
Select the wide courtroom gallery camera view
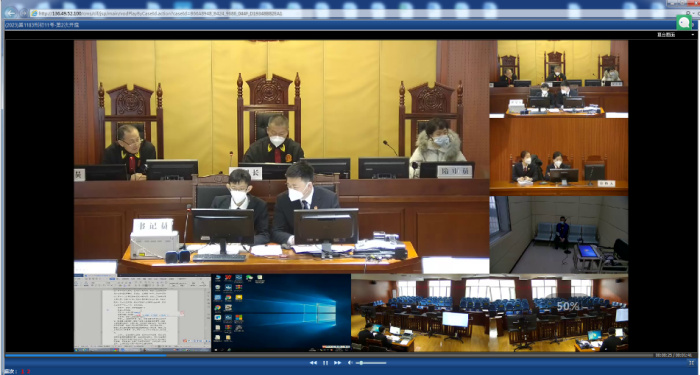coord(490,313)
